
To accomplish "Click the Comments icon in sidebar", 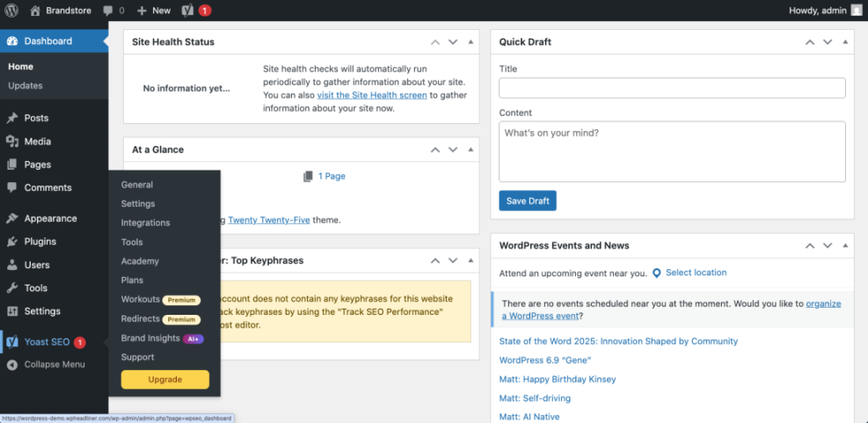I will pyautogui.click(x=12, y=187).
